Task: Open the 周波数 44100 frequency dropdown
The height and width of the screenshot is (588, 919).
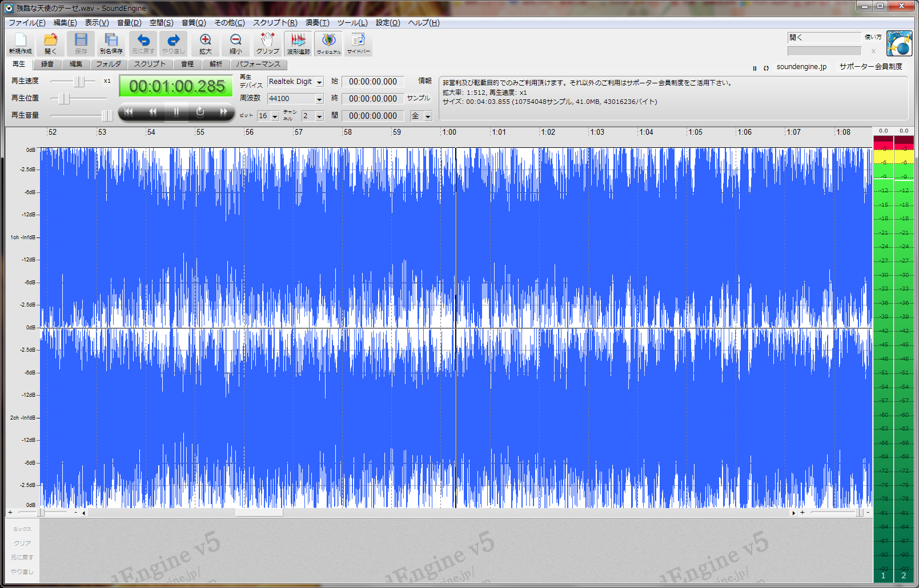Action: point(319,99)
